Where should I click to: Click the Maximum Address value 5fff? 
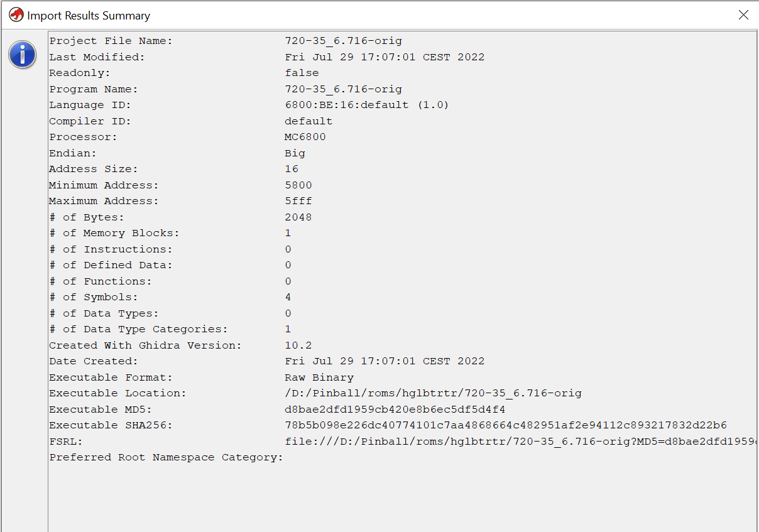pos(298,201)
